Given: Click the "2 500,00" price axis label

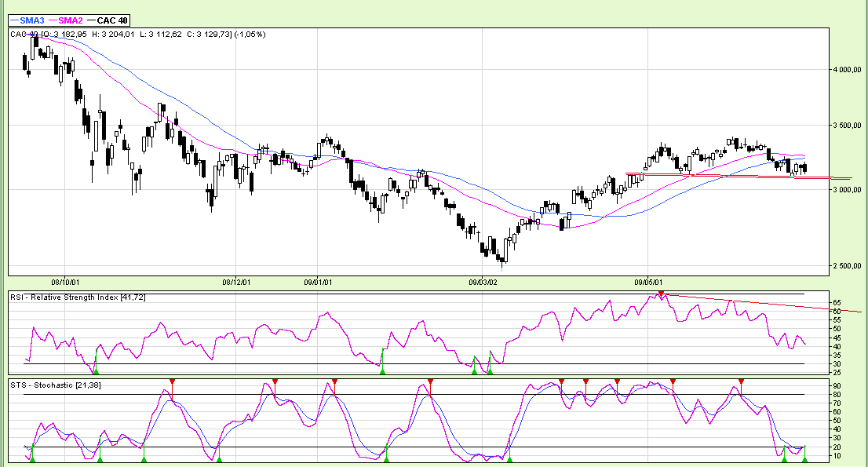Looking at the screenshot, I should (x=847, y=266).
